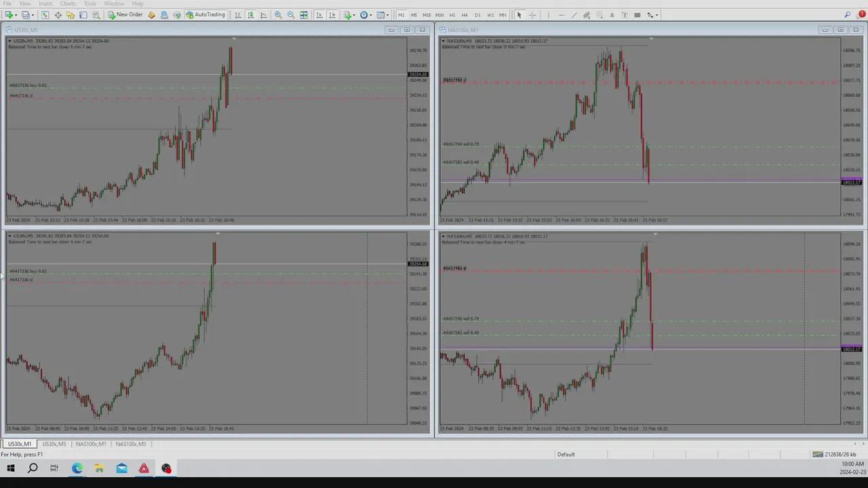Image resolution: width=868 pixels, height=488 pixels.
Task: Open Windows taskbar search
Action: click(33, 468)
